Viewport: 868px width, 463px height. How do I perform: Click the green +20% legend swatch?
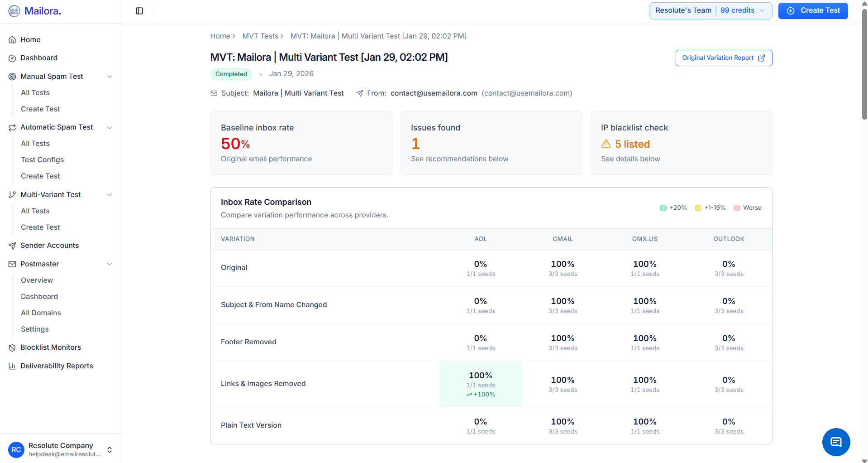663,207
